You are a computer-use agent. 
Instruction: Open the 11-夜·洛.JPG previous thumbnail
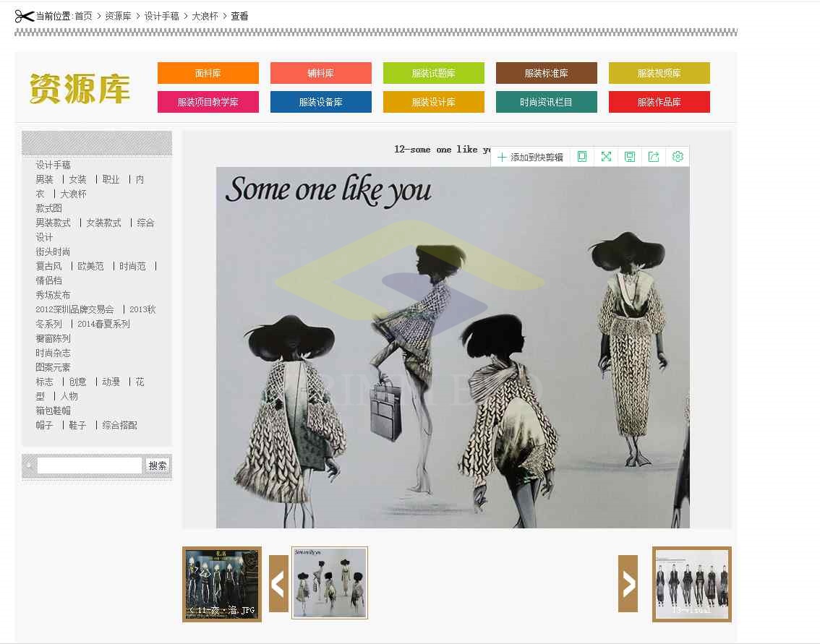222,584
